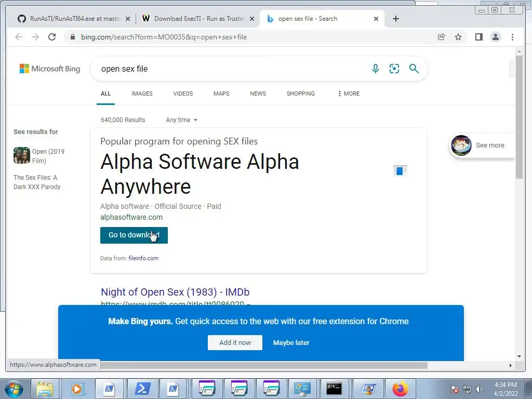The image size is (532, 399).
Task: Open the Windows Start menu
Action: tap(14, 389)
